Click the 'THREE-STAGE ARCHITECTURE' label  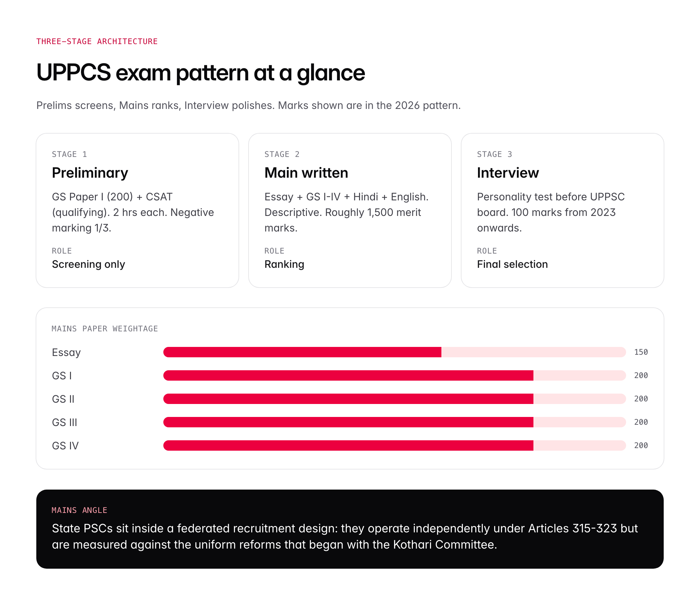pyautogui.click(x=97, y=41)
